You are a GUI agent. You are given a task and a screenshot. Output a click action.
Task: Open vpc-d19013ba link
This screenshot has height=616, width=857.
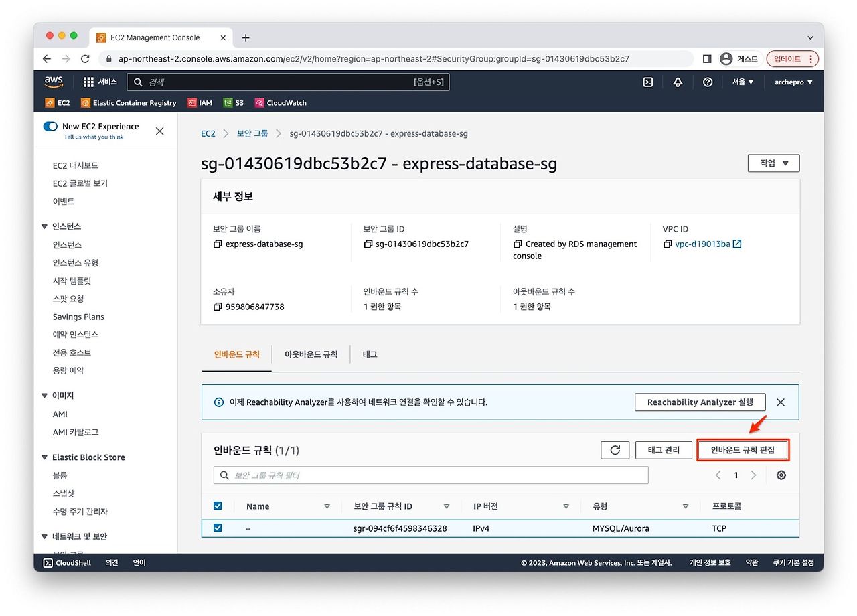point(702,244)
